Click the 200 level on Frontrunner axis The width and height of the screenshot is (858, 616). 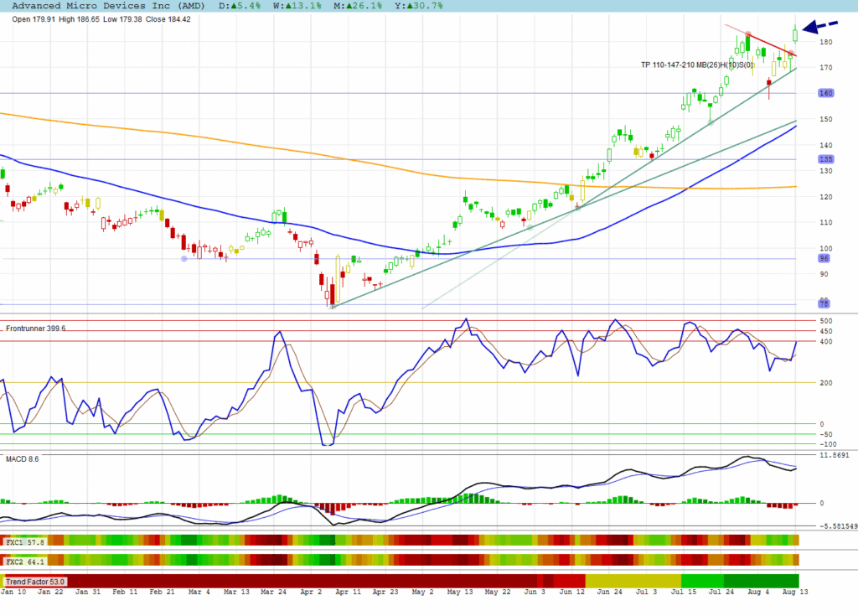pos(826,383)
